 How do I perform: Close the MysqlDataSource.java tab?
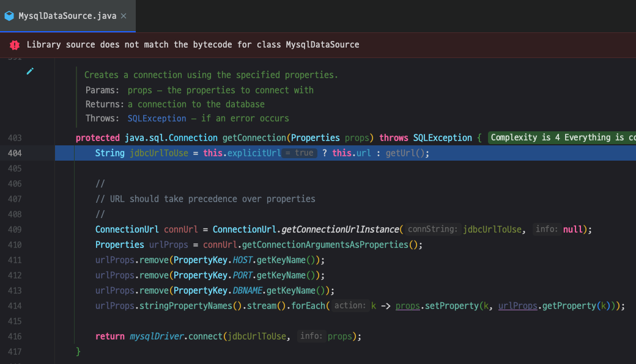coord(124,16)
